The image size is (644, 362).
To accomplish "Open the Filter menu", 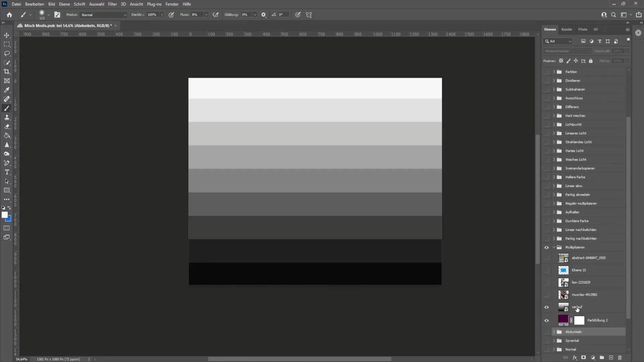I will tap(112, 4).
